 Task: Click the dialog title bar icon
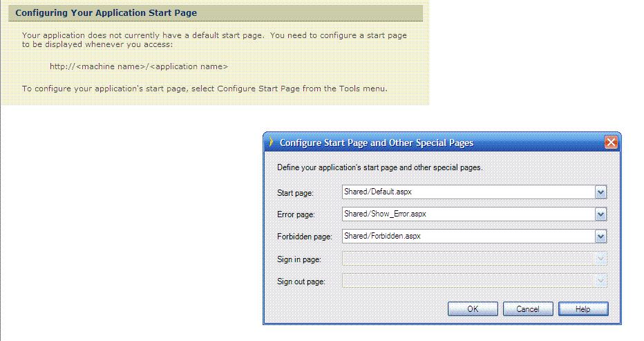click(x=271, y=142)
